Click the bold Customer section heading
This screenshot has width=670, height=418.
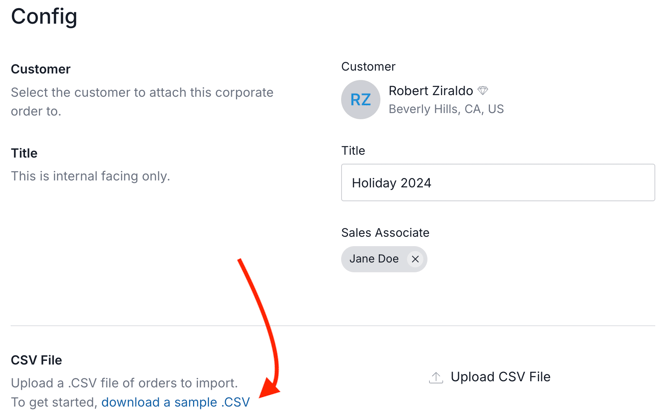click(x=41, y=69)
